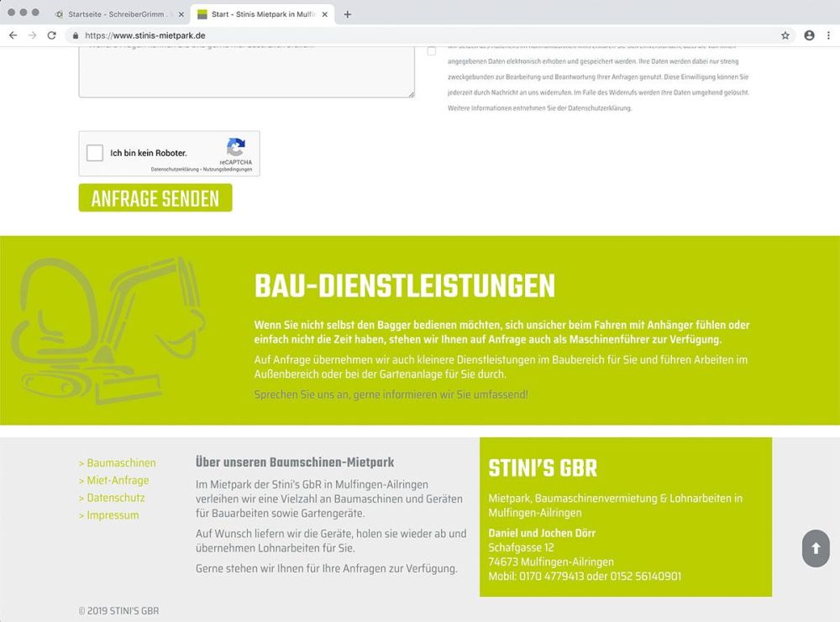Open the Miet-Anfrage footer link
This screenshot has height=622, width=840.
[114, 480]
